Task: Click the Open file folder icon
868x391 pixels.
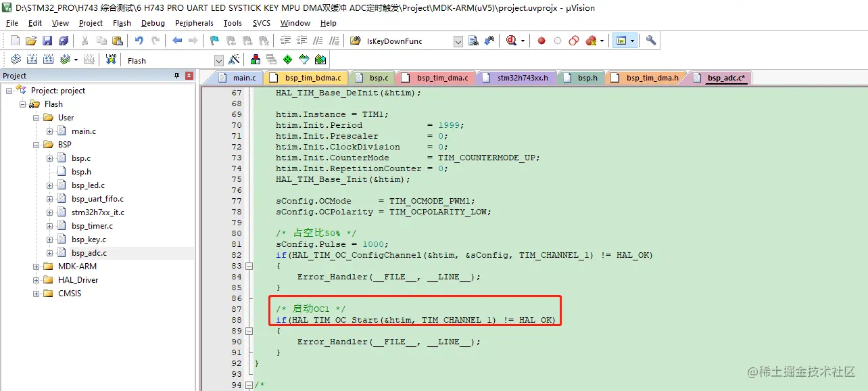Action: (x=31, y=41)
